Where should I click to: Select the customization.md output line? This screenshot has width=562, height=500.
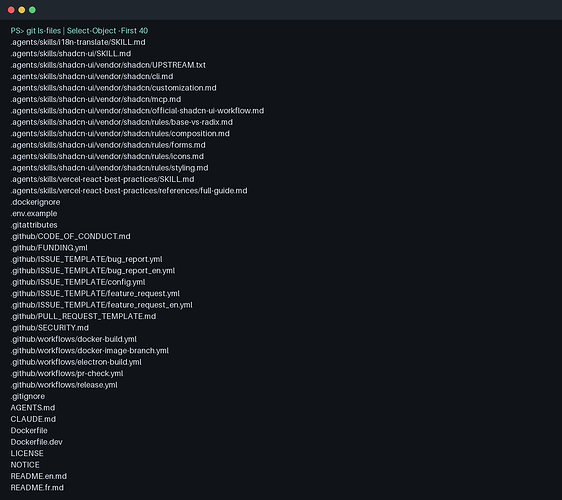click(x=113, y=88)
